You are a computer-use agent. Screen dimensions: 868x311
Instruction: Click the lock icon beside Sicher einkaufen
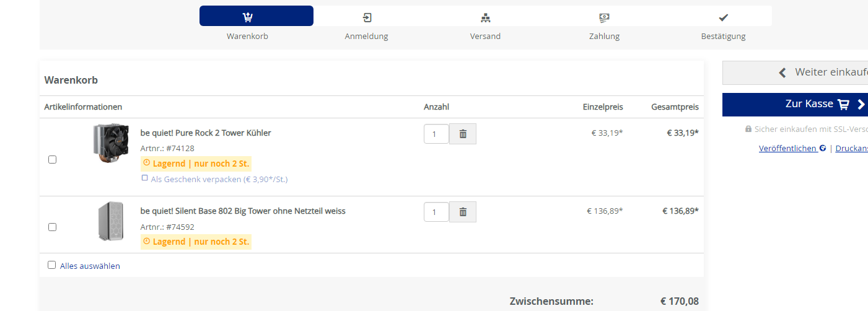[748, 129]
